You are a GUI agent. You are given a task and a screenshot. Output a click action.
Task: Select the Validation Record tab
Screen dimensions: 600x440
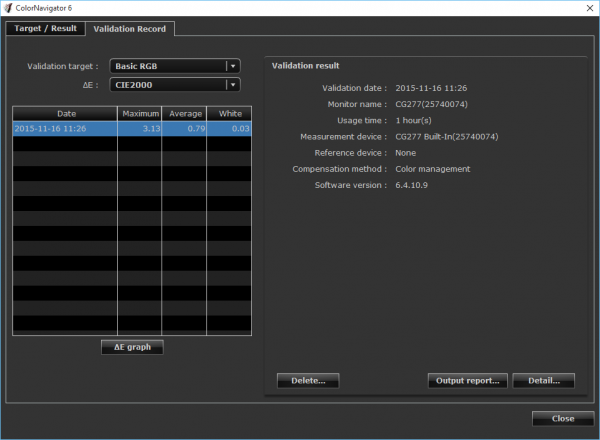(x=130, y=29)
